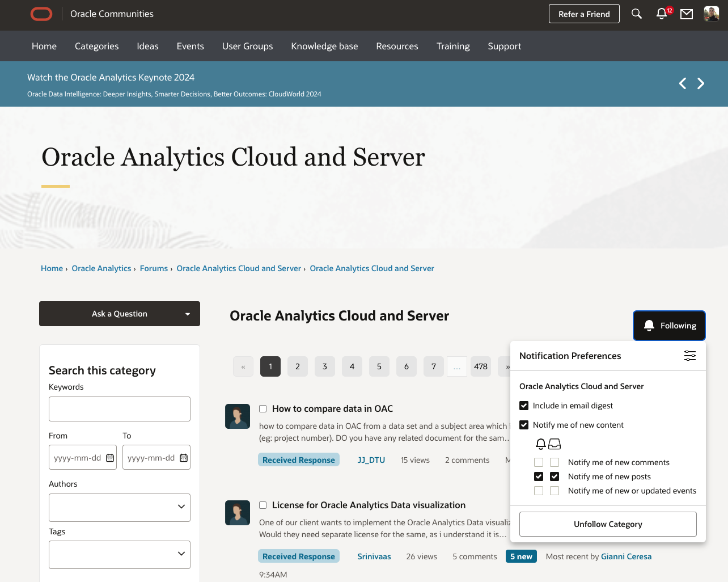The height and width of the screenshot is (582, 728).
Task: Go to Events in navigation
Action: [x=190, y=46]
